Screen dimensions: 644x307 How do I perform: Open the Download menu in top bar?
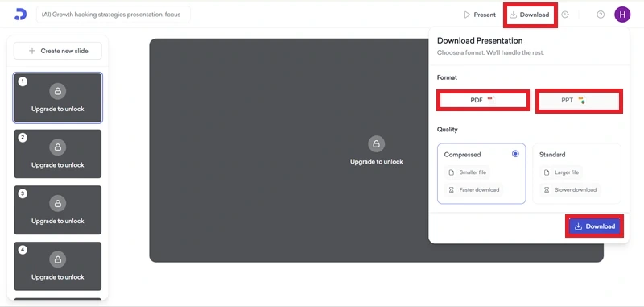530,15
